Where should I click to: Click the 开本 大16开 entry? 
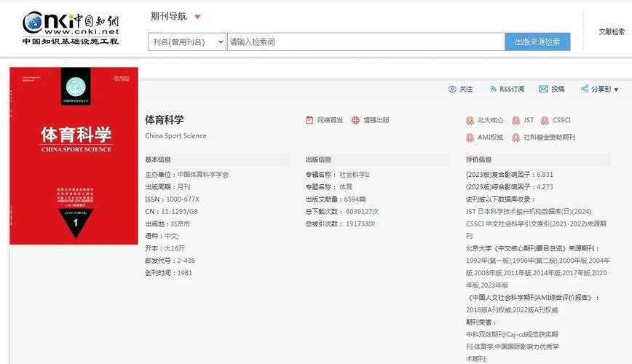click(x=165, y=248)
